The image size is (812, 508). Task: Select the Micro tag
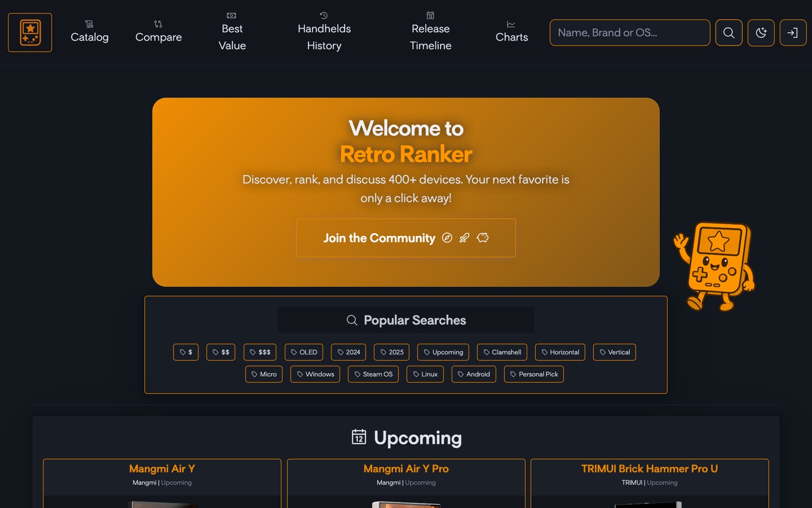(264, 374)
